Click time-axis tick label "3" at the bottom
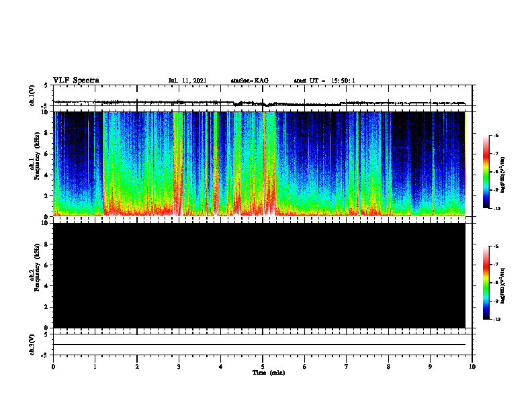Viewport: 532px width, 411px height. [x=179, y=367]
